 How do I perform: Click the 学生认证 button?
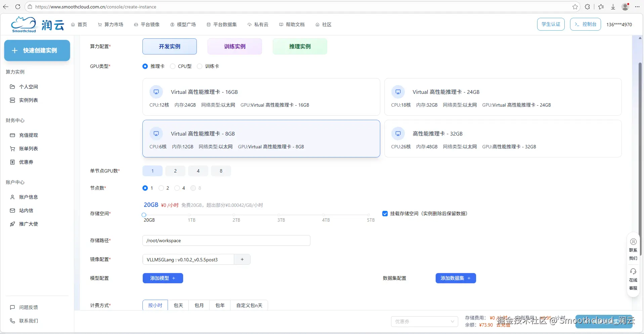tap(551, 24)
